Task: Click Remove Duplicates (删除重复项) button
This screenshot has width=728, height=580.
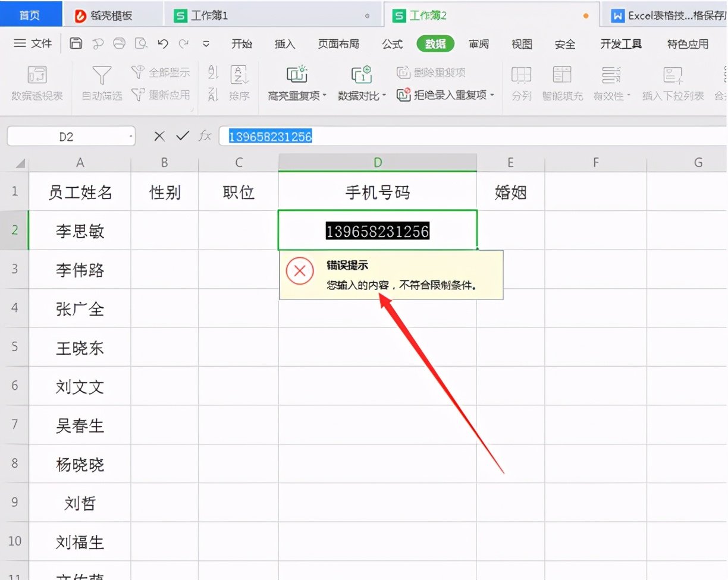Action: coord(431,72)
